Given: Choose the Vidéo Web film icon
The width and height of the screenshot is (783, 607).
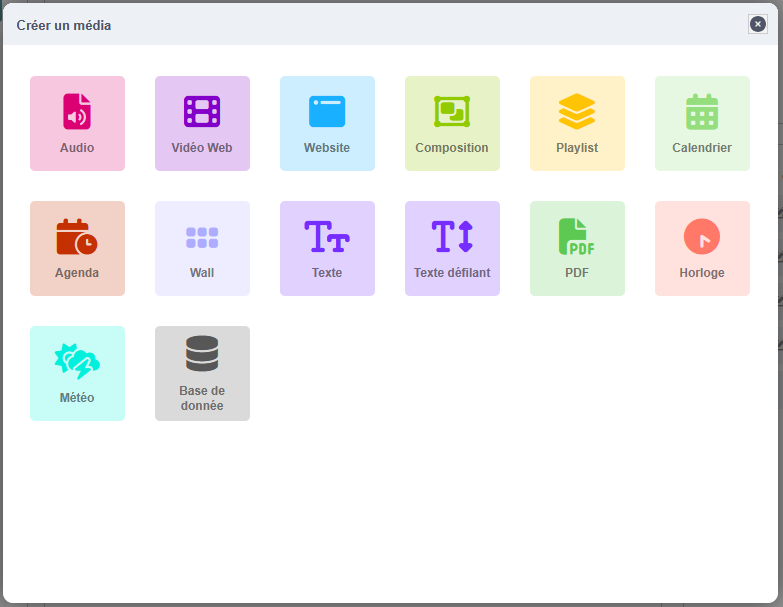Looking at the screenshot, I should click(x=202, y=111).
